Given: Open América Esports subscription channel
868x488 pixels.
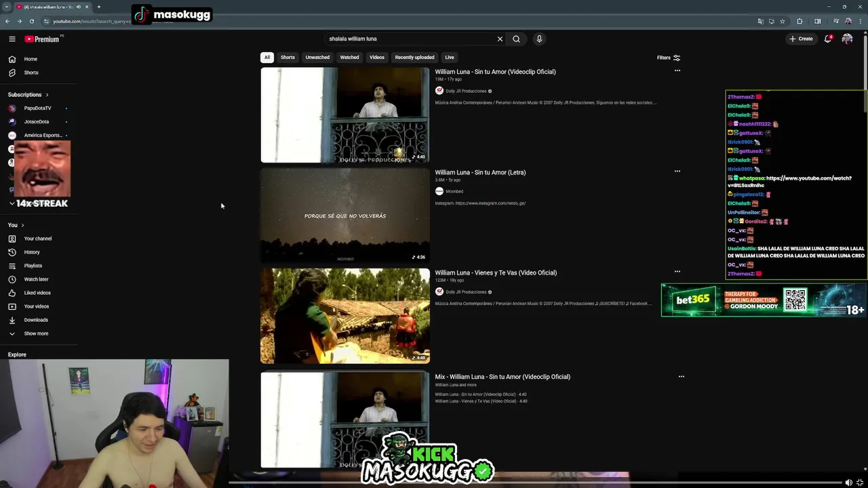Looking at the screenshot, I should 39,136.
